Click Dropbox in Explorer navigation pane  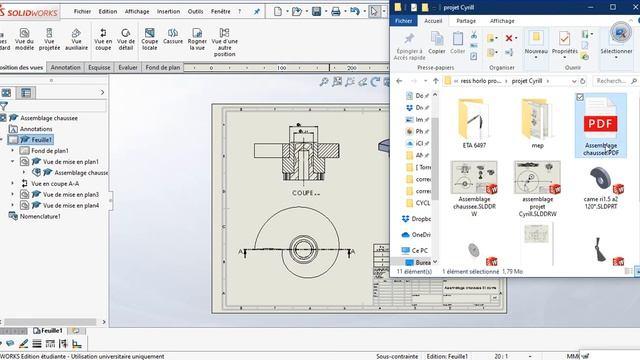click(416, 219)
